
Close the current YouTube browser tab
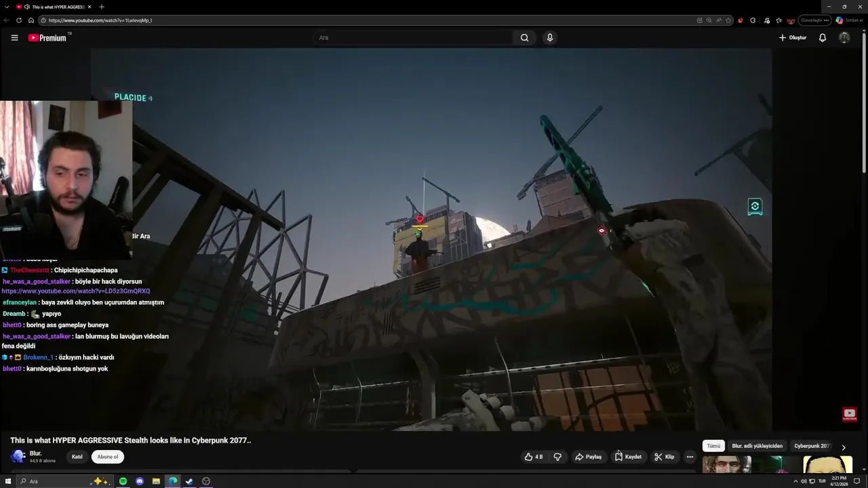point(90,7)
